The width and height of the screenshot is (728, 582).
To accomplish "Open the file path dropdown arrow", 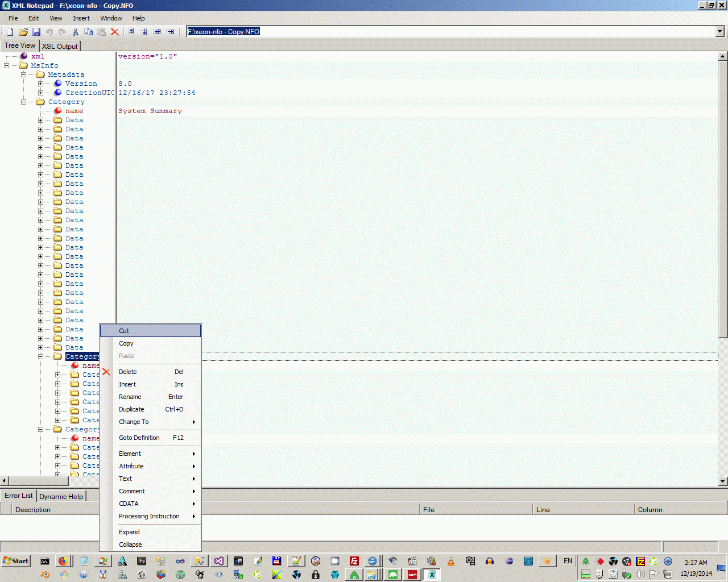I will (x=720, y=32).
